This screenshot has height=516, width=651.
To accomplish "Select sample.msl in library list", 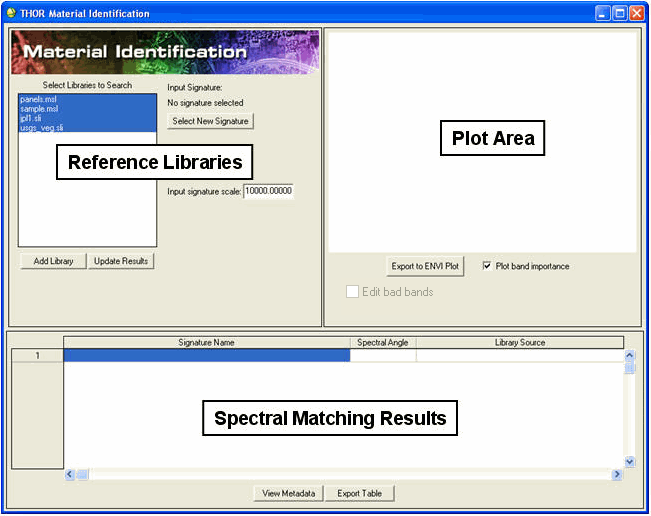I will [x=87, y=109].
